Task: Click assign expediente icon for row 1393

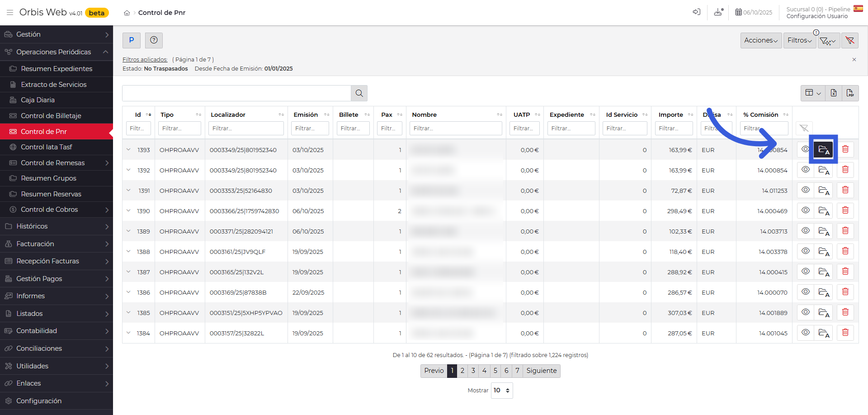Action: tap(823, 149)
